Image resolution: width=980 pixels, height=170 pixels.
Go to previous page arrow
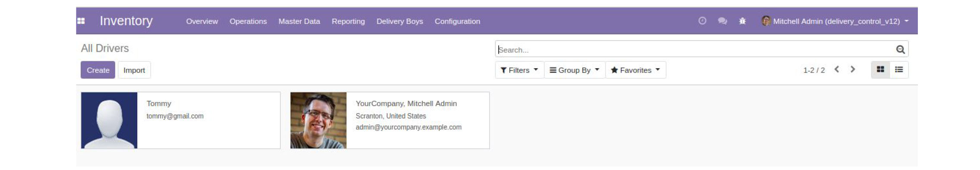tap(837, 69)
